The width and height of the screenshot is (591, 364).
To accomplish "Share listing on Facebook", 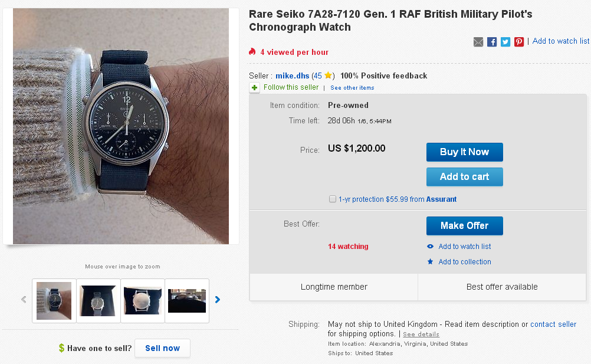I will coord(492,42).
